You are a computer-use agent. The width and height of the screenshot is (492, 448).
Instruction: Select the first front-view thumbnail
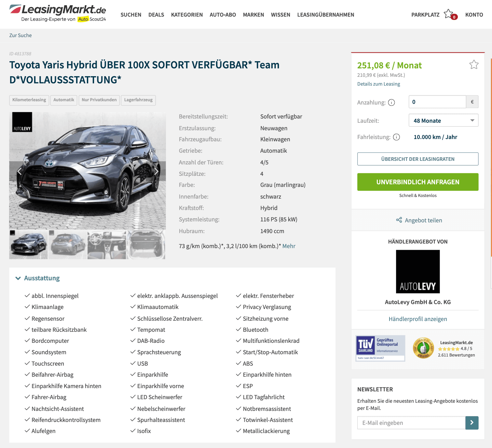[28, 245]
